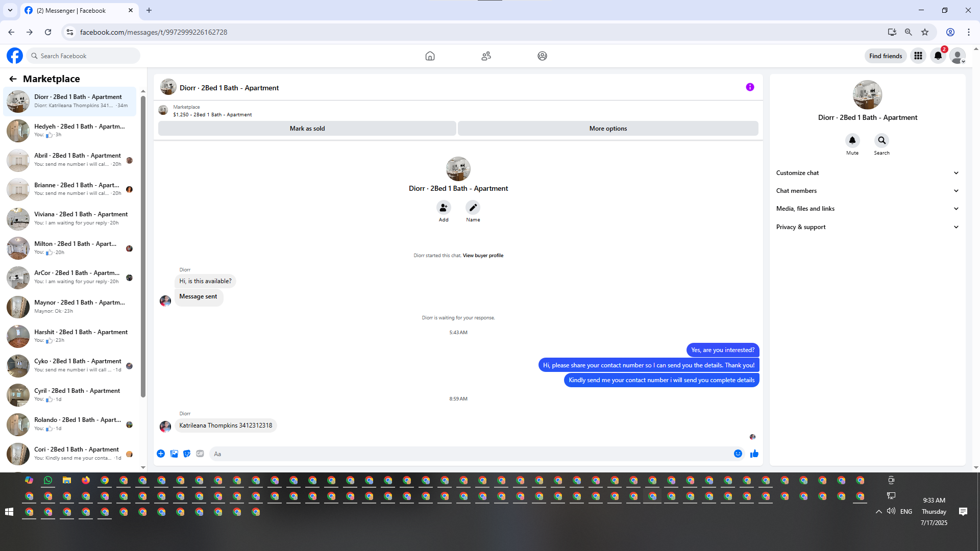Viewport: 980px width, 551px height.
Task: Bookmark this tab with the star icon
Action: pos(925,32)
